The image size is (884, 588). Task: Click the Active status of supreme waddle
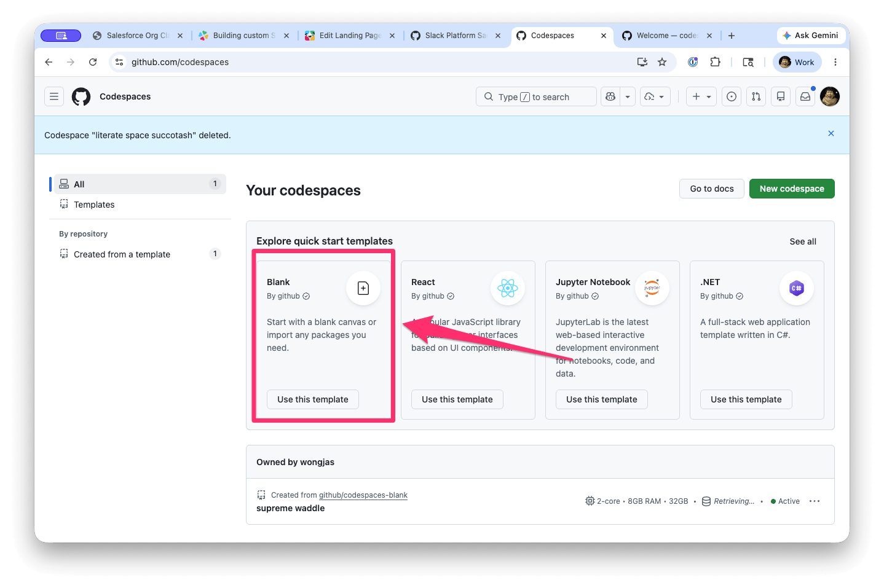pos(785,501)
